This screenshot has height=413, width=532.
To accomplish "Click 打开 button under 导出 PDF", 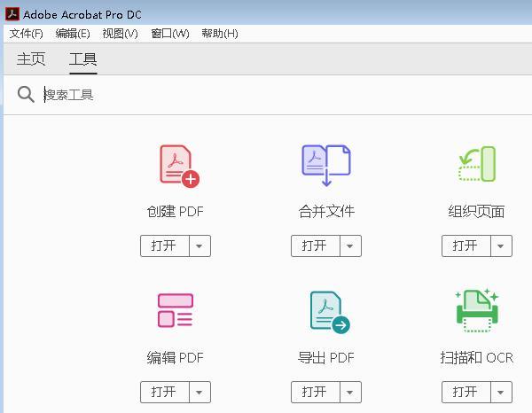I will coord(315,393).
